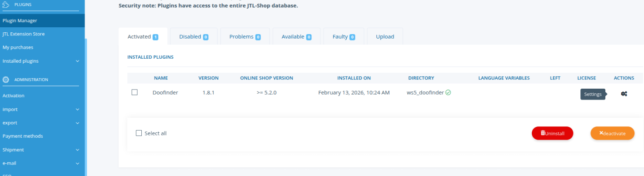Click the ACTIONS column header
644x176 pixels.
click(x=624, y=78)
